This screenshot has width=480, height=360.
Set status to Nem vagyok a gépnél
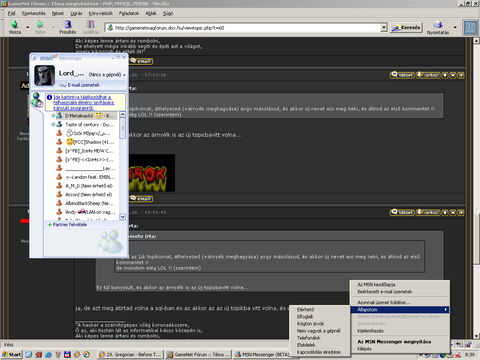[x=320, y=331]
